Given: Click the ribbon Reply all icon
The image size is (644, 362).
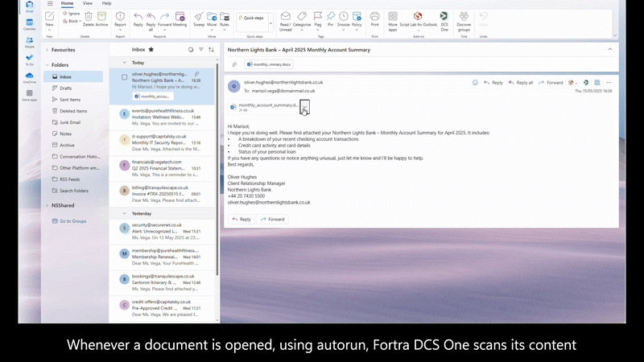Looking at the screenshot, I should (151, 16).
